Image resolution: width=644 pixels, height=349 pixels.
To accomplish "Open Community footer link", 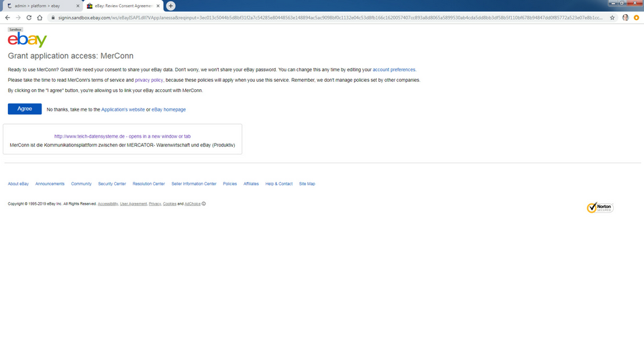I will tap(81, 184).
